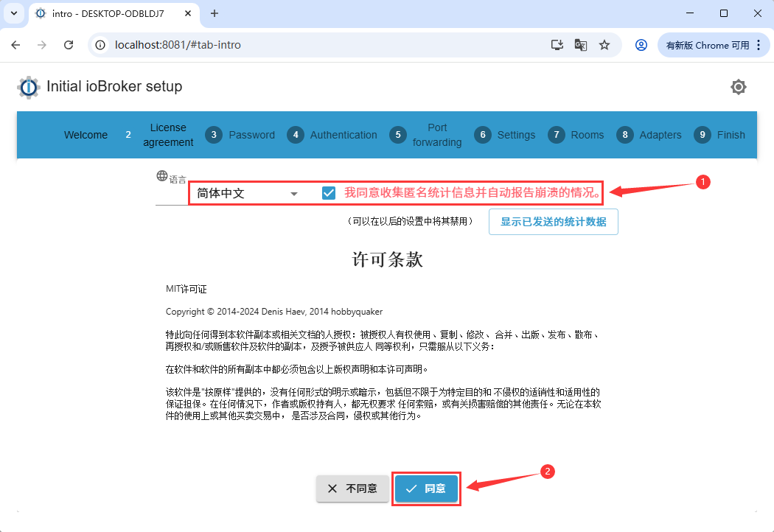This screenshot has width=774, height=532.
Task: Click the install app icon in address bar
Action: [557, 45]
